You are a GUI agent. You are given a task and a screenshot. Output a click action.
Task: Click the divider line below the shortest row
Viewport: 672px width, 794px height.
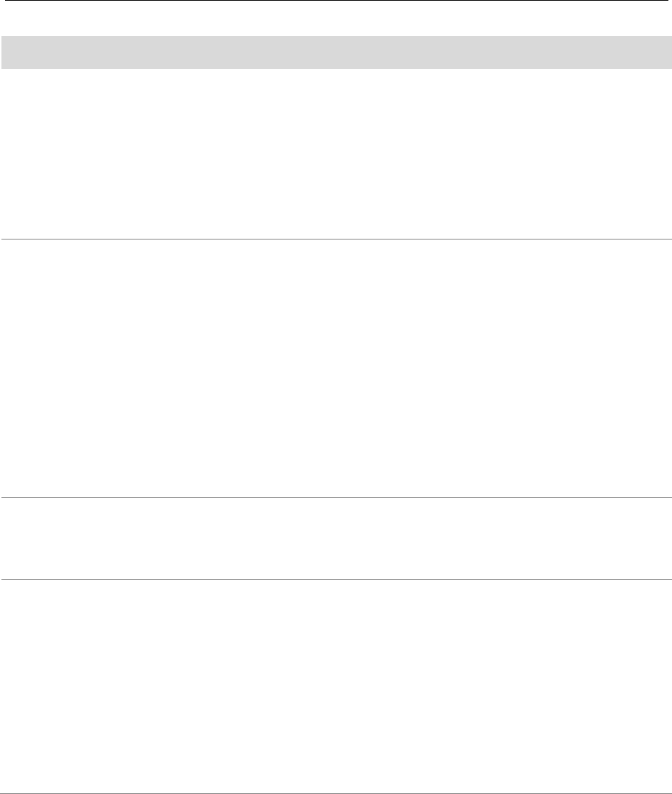[x=336, y=579]
